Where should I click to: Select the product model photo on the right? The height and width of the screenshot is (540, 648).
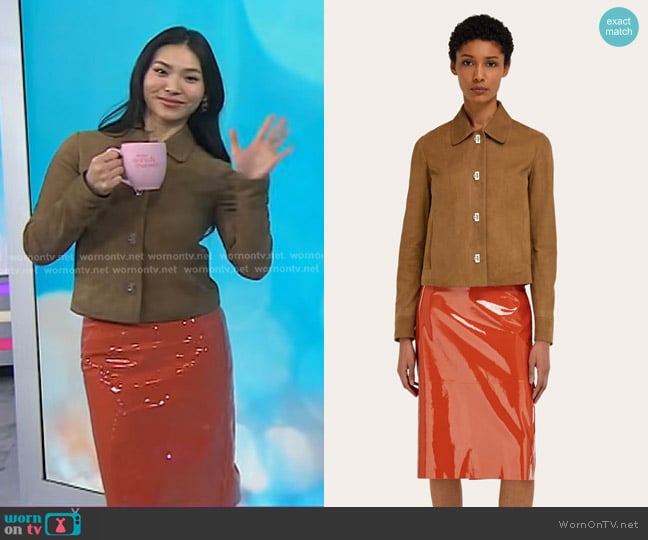(x=486, y=253)
